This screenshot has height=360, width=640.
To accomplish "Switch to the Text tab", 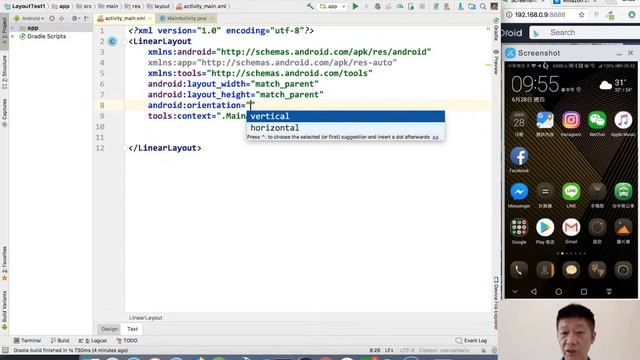I will (132, 329).
